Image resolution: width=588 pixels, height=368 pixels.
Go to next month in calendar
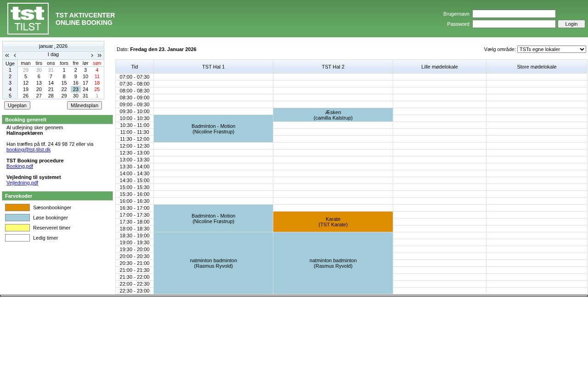pos(92,55)
